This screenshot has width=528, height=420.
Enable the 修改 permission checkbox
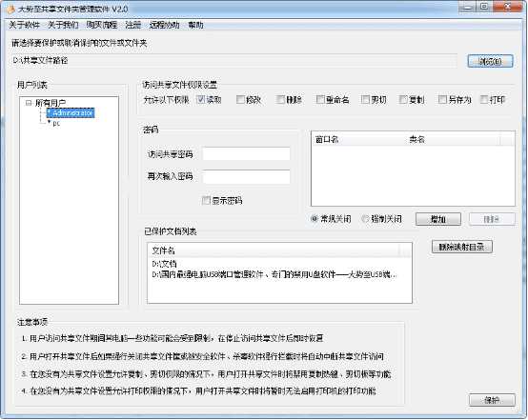(x=240, y=99)
